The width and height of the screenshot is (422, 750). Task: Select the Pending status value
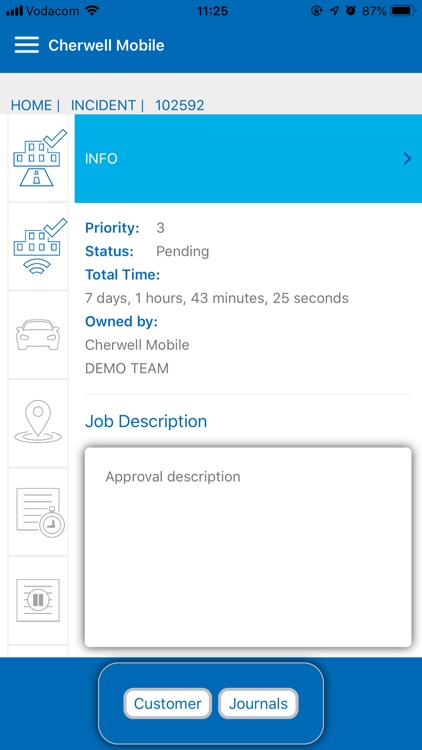pyautogui.click(x=183, y=252)
